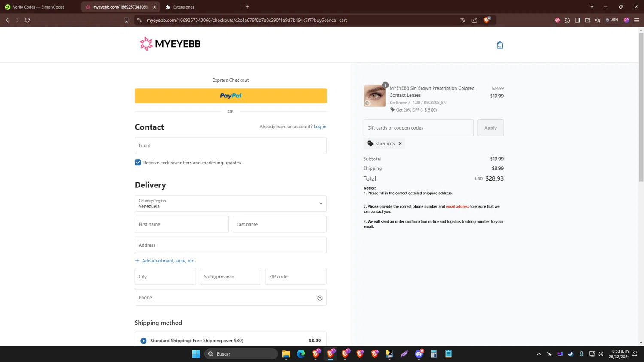Image resolution: width=644 pixels, height=362 pixels.
Task: Open File Explorer from taskbar
Action: tap(286, 354)
